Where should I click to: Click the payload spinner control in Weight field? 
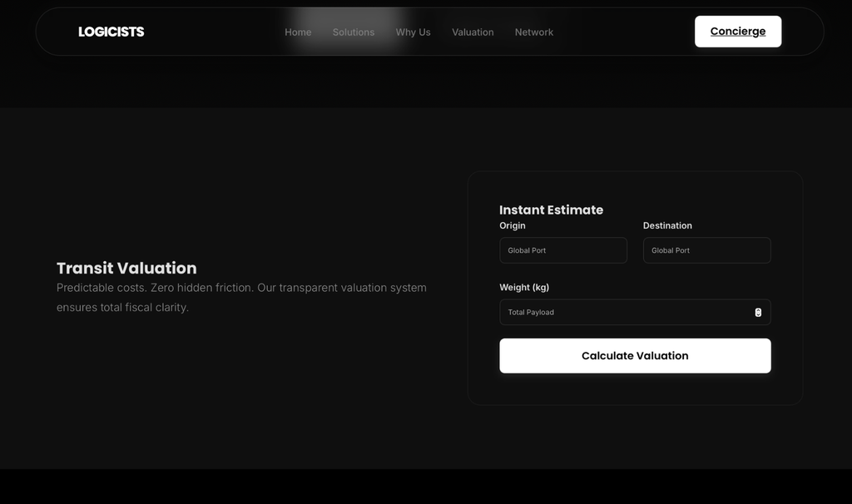tap(758, 312)
